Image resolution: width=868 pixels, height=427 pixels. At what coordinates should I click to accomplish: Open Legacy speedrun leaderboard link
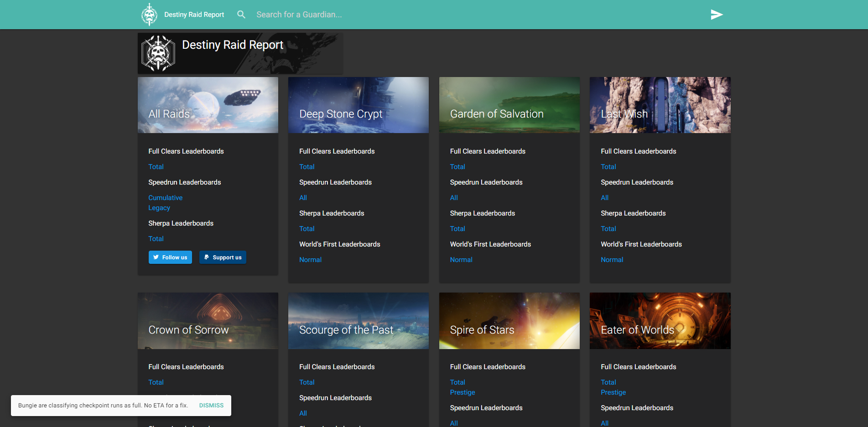coord(159,208)
